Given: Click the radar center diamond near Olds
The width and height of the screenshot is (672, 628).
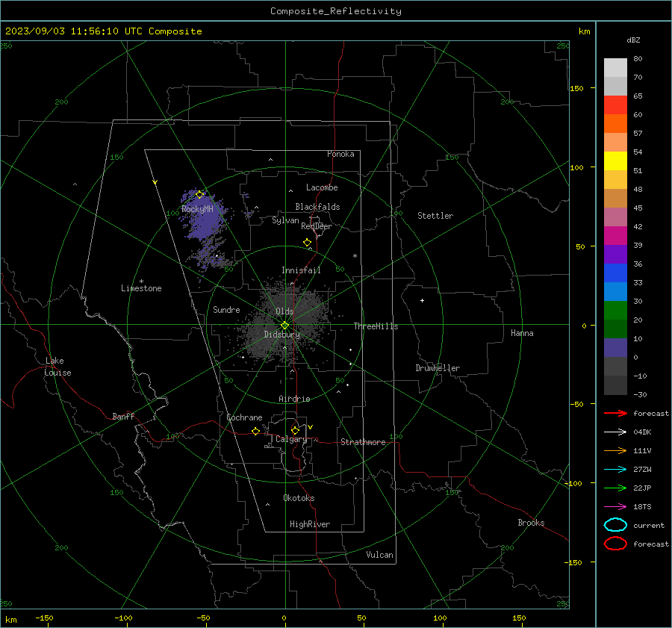Looking at the screenshot, I should click(285, 326).
